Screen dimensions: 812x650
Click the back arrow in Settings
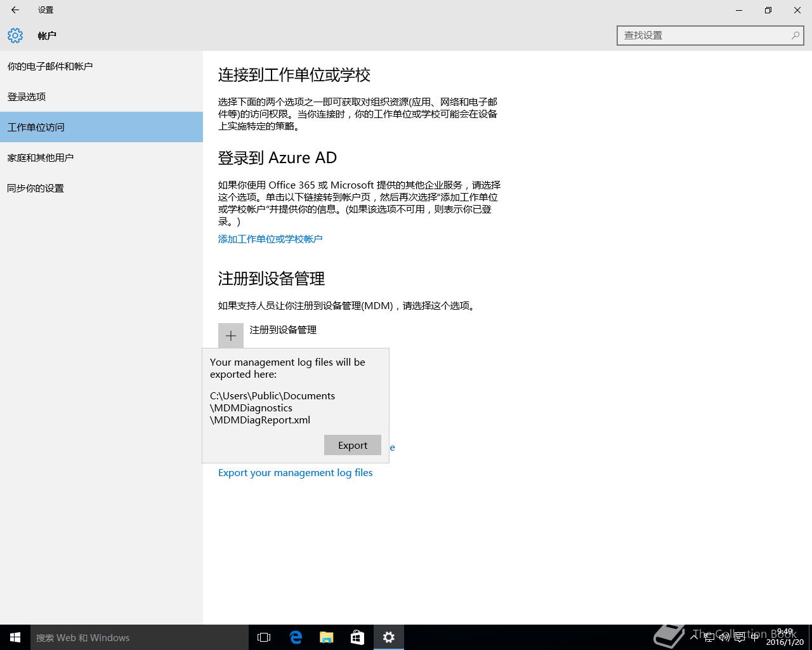(x=15, y=10)
